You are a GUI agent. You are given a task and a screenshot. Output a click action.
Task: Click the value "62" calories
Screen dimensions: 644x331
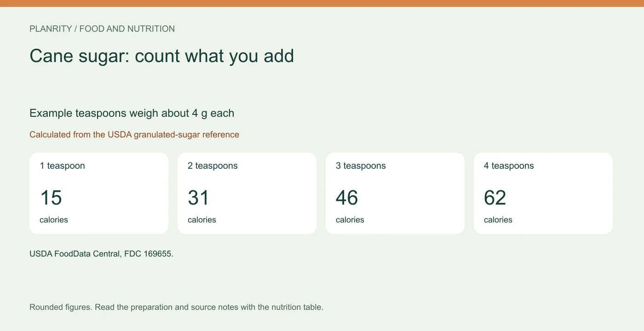pos(495,198)
